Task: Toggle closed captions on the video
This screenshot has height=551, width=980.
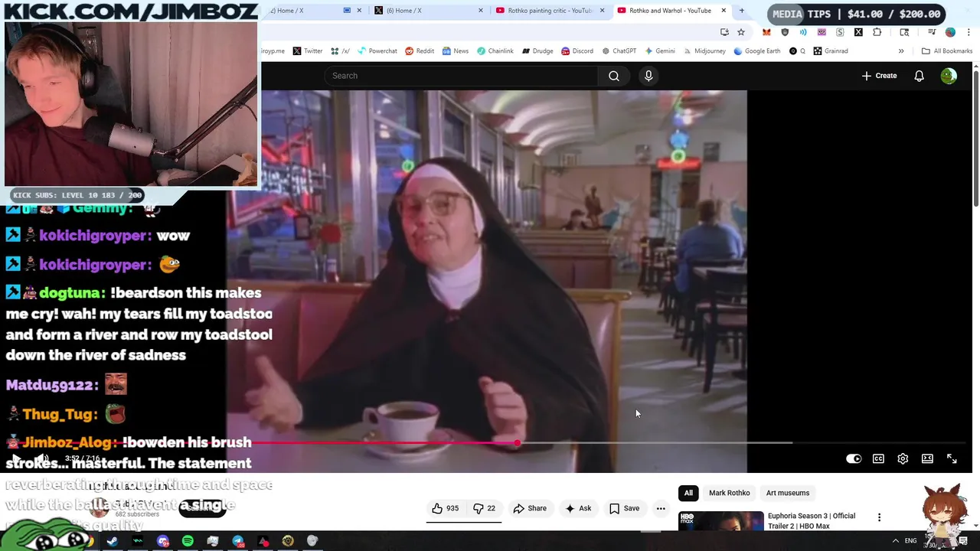Action: coord(878,458)
